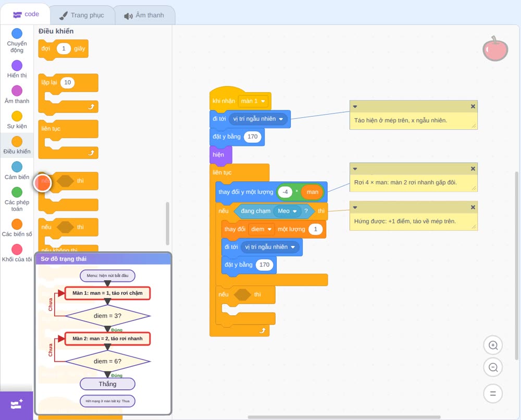Click the add extension button
Viewport: 521px width, 420px height.
[17, 405]
